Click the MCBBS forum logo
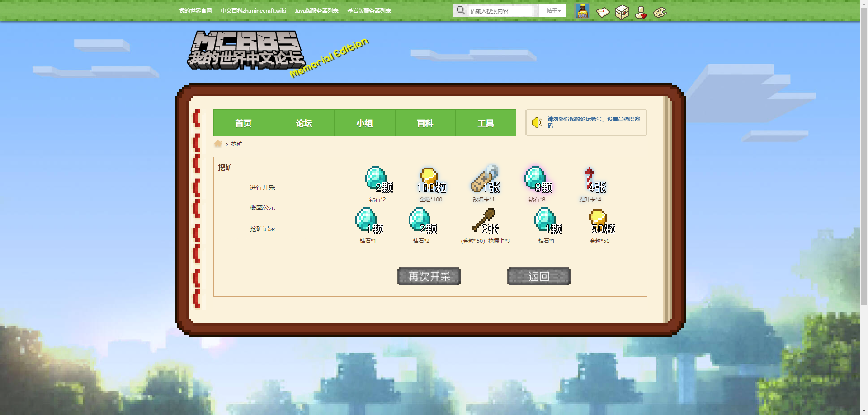The height and width of the screenshot is (415, 868). pos(246,51)
